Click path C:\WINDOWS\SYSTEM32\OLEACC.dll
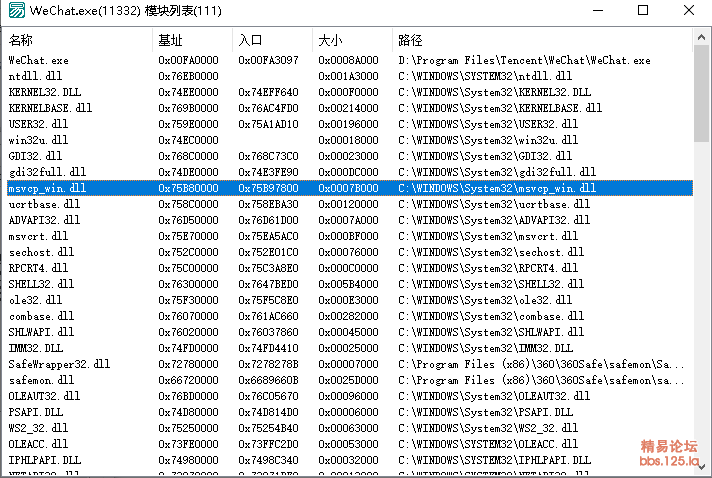This screenshot has height=478, width=712. click(x=488, y=444)
